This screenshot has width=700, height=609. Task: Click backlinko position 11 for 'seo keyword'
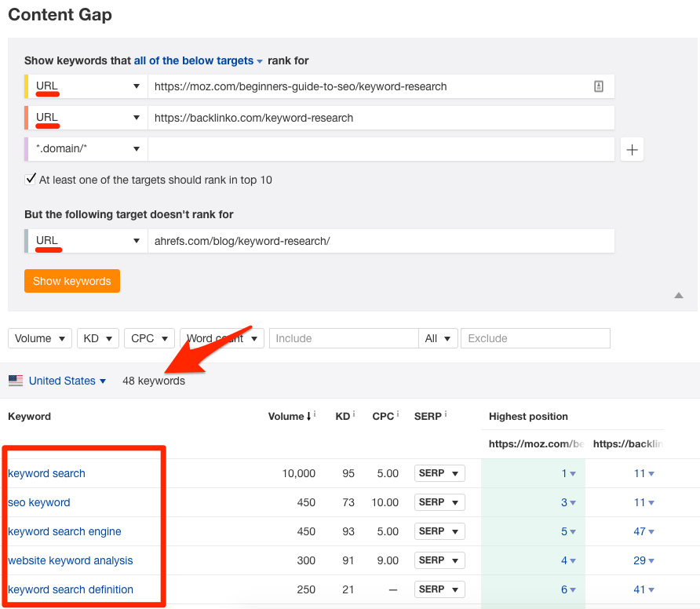[643, 502]
